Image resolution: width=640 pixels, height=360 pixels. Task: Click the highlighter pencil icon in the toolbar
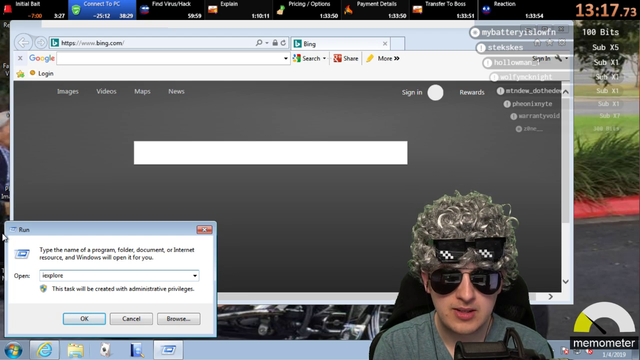(370, 58)
